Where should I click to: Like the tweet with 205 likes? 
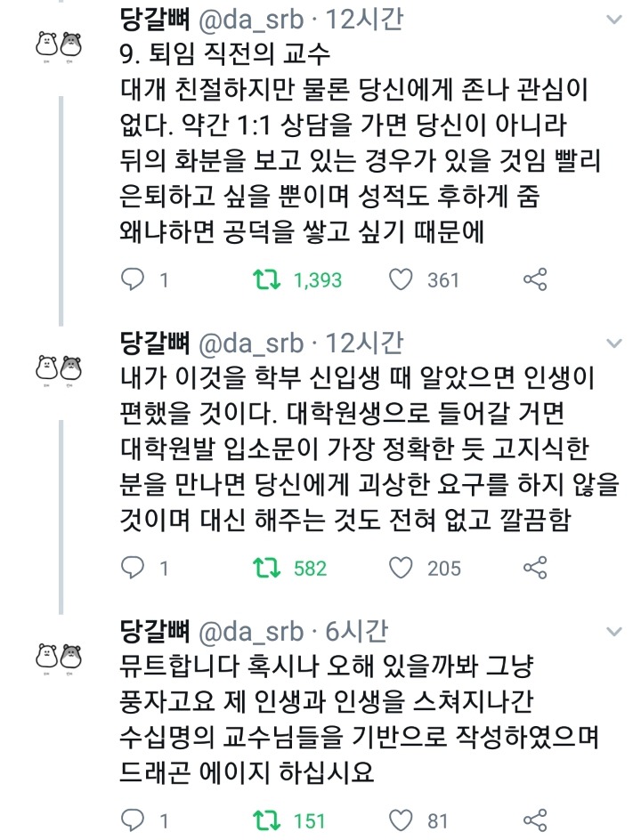pyautogui.click(x=402, y=567)
